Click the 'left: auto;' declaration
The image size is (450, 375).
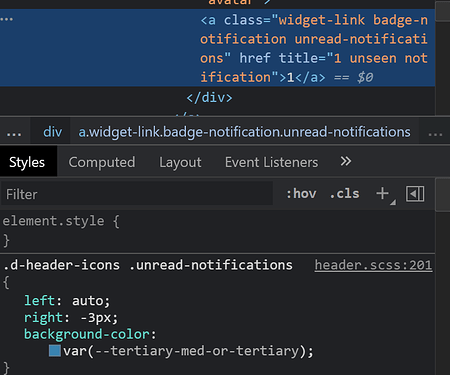67,301
